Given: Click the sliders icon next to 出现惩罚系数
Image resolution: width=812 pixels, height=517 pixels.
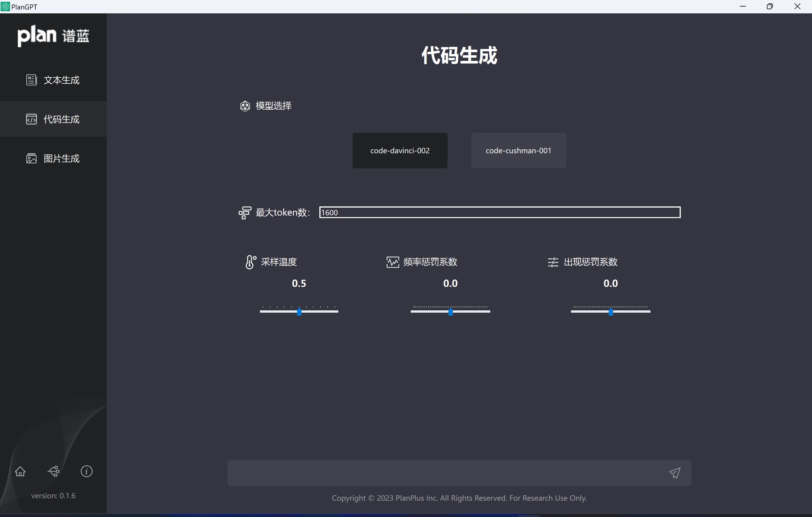Looking at the screenshot, I should (553, 262).
